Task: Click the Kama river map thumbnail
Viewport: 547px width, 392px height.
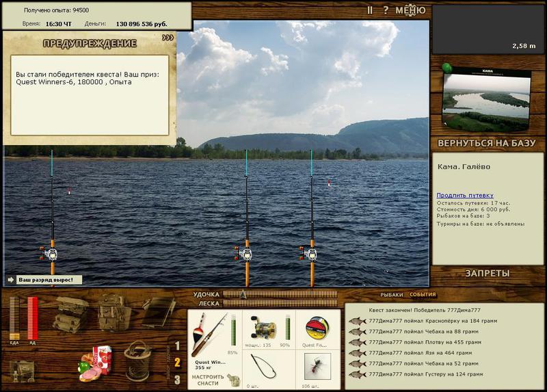Action: [x=486, y=101]
